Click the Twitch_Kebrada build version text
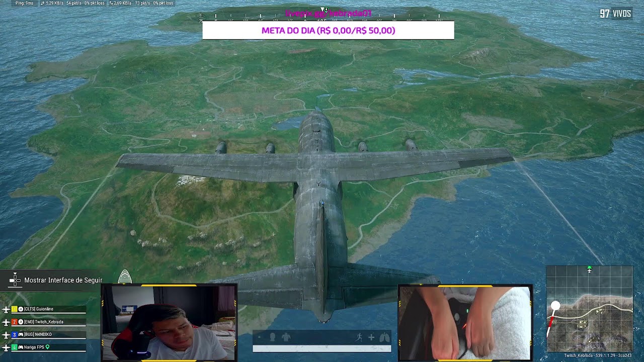This screenshot has height=362, width=644. click(597, 355)
